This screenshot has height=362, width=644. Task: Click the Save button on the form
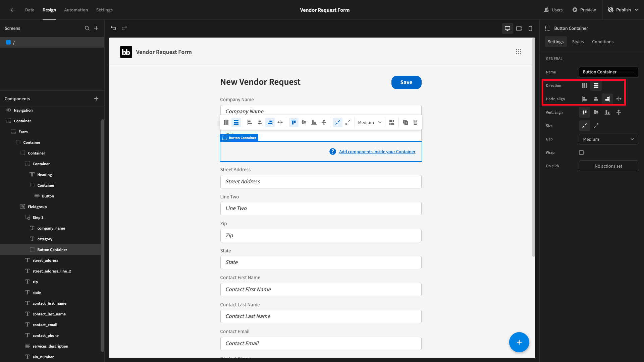click(406, 82)
